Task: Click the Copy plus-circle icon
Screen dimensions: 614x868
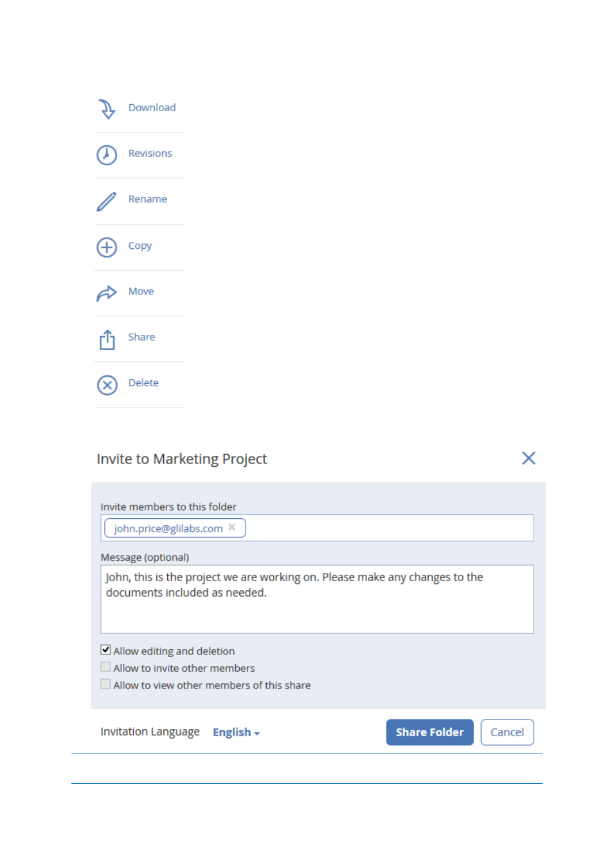Action: tap(107, 248)
